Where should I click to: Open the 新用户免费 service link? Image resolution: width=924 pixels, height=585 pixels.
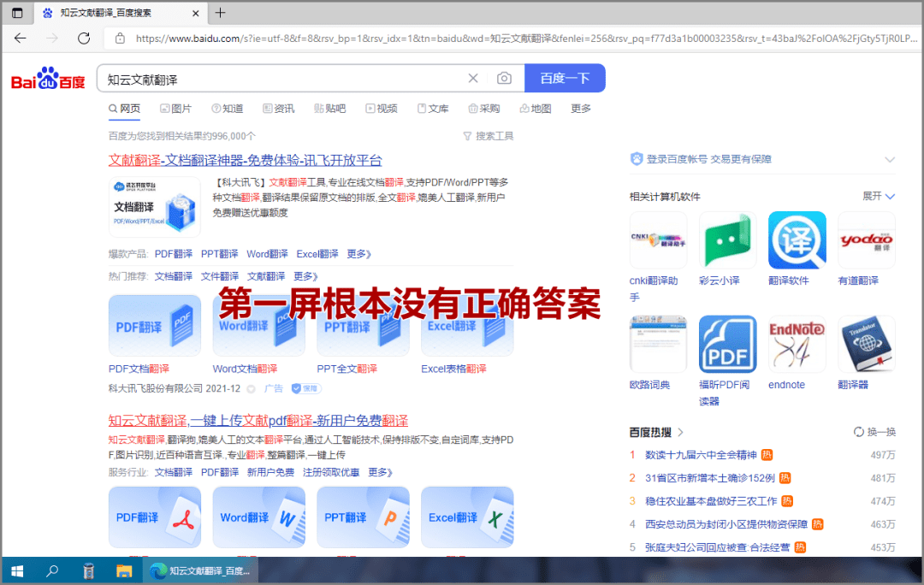(270, 472)
